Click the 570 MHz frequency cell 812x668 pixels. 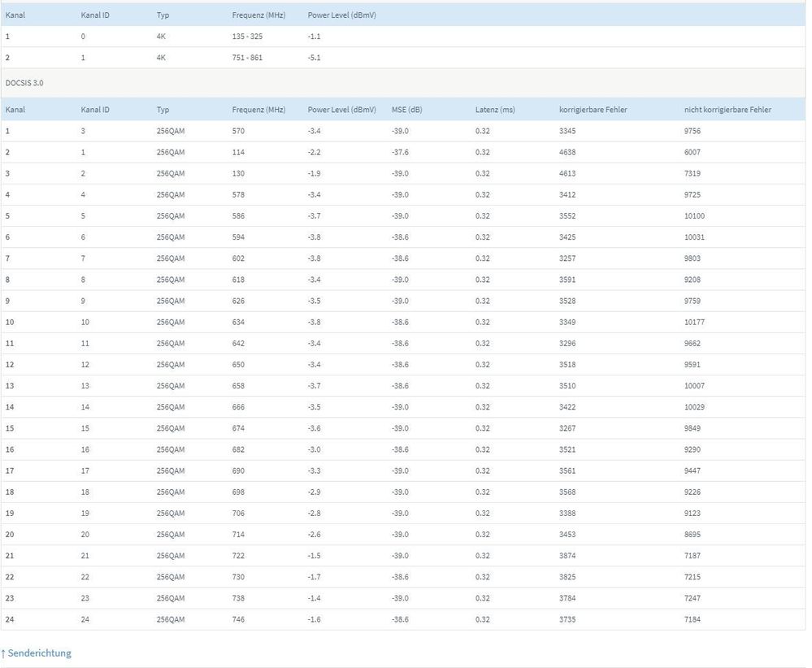point(238,131)
